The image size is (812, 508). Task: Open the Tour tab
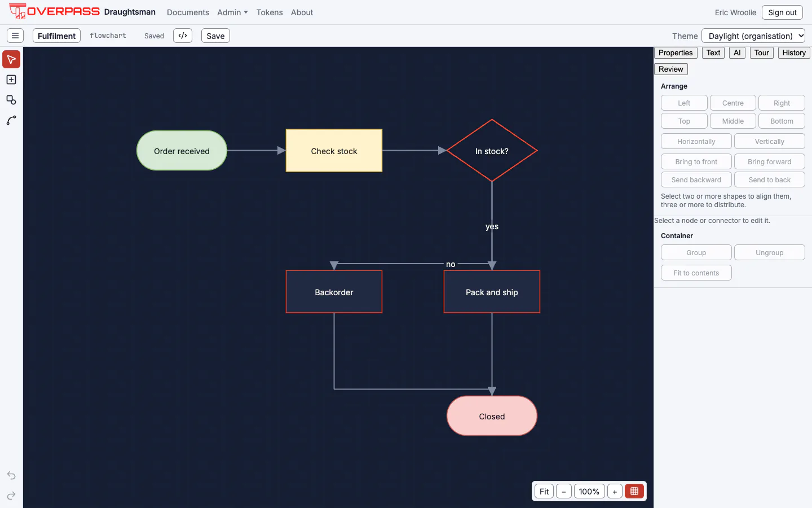click(x=762, y=52)
